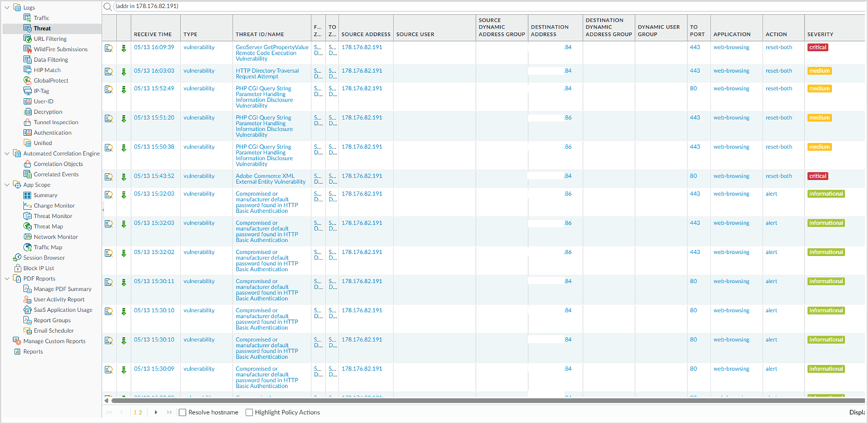Image resolution: width=868 pixels, height=424 pixels.
Task: Click source address link in the first row
Action: (x=361, y=47)
